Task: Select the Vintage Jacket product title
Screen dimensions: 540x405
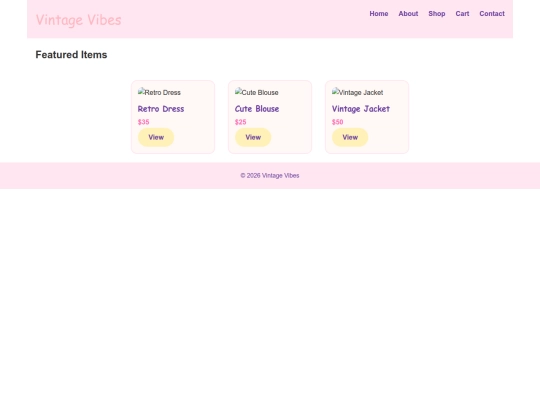Action: (361, 109)
